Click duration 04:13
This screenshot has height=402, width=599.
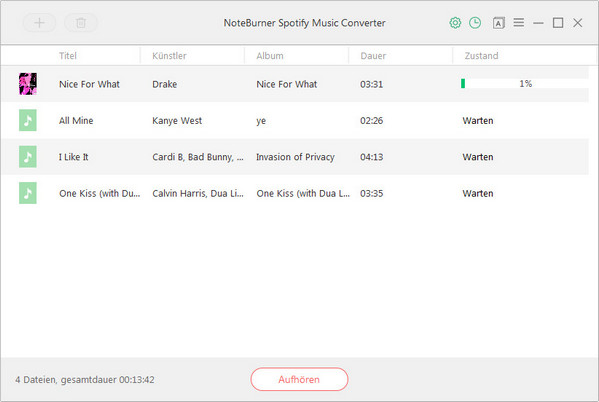pyautogui.click(x=371, y=157)
